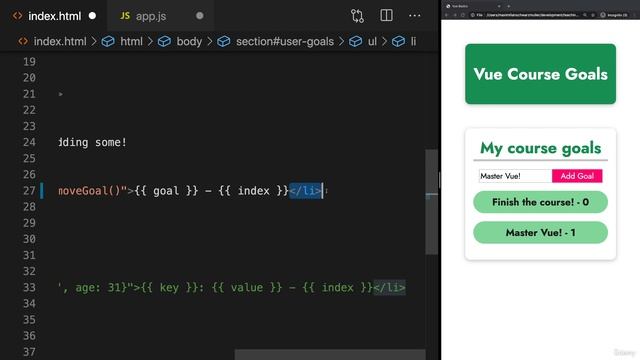Image resolution: width=640 pixels, height=360 pixels.
Task: Click the horizontal scrollbar at editor bottom
Action: pyautogui.click(x=330, y=354)
